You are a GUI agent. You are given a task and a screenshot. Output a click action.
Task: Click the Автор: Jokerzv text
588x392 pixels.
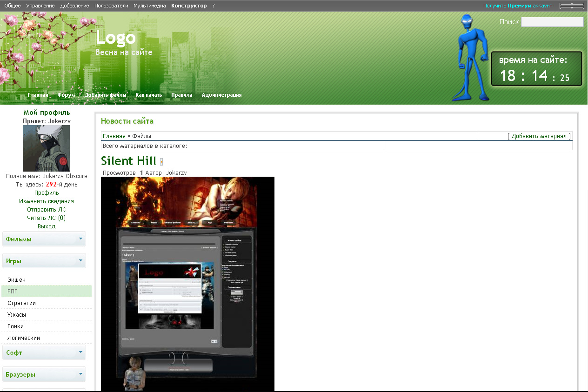tap(166, 173)
